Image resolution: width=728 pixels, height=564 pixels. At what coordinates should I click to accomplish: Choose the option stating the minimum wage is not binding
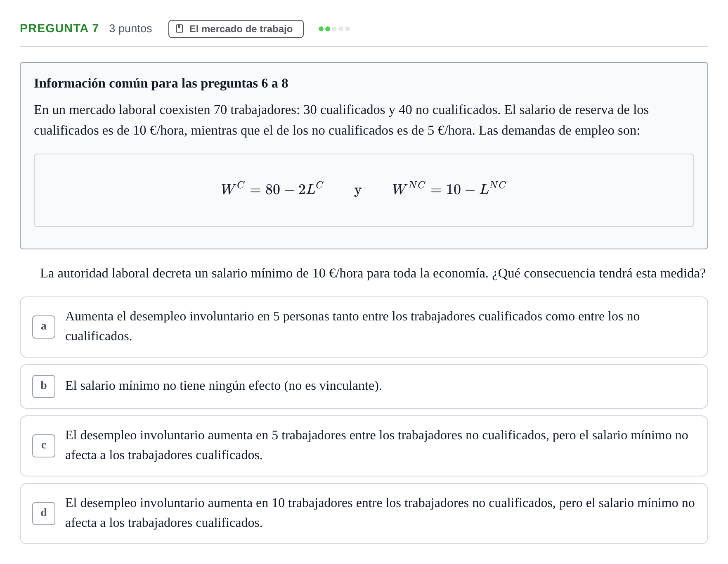pos(364,386)
